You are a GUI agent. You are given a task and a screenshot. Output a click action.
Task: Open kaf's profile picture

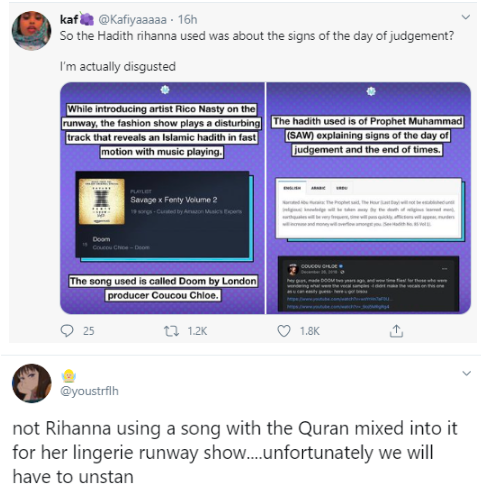tap(31, 30)
